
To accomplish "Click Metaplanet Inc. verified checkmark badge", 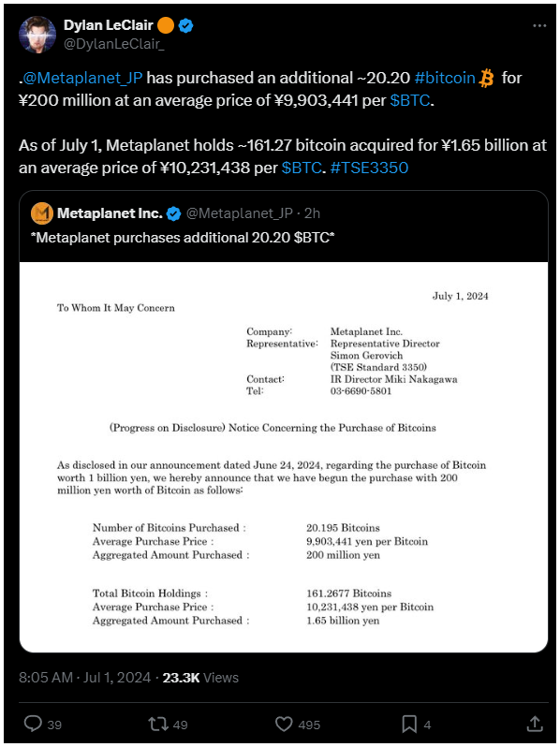I will (x=174, y=214).
